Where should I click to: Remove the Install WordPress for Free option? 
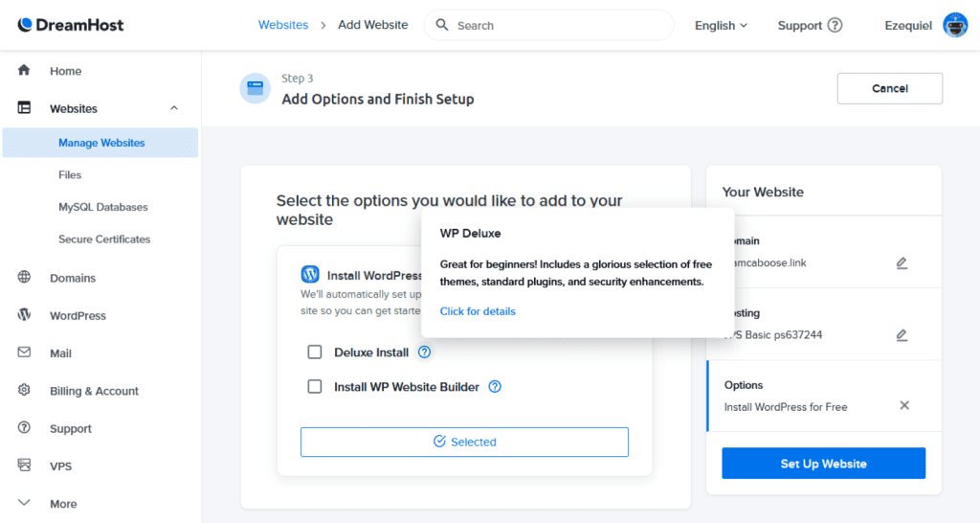(x=904, y=405)
